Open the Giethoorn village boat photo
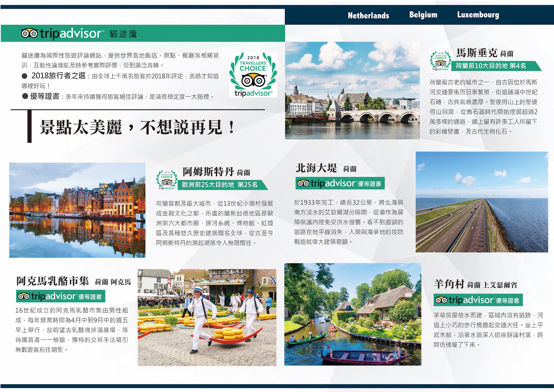The width and height of the screenshot is (554, 392). click(x=353, y=314)
